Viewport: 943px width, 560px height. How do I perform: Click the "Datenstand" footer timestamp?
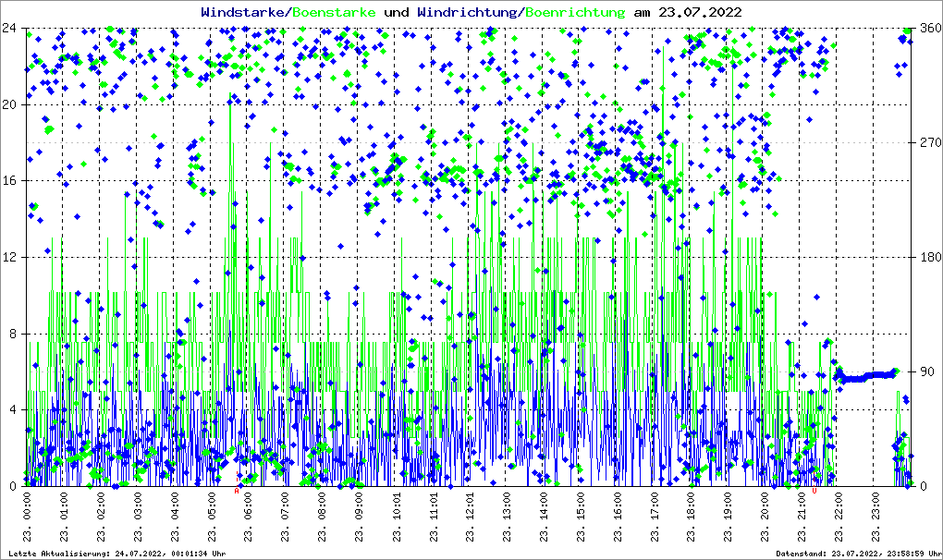(859, 554)
